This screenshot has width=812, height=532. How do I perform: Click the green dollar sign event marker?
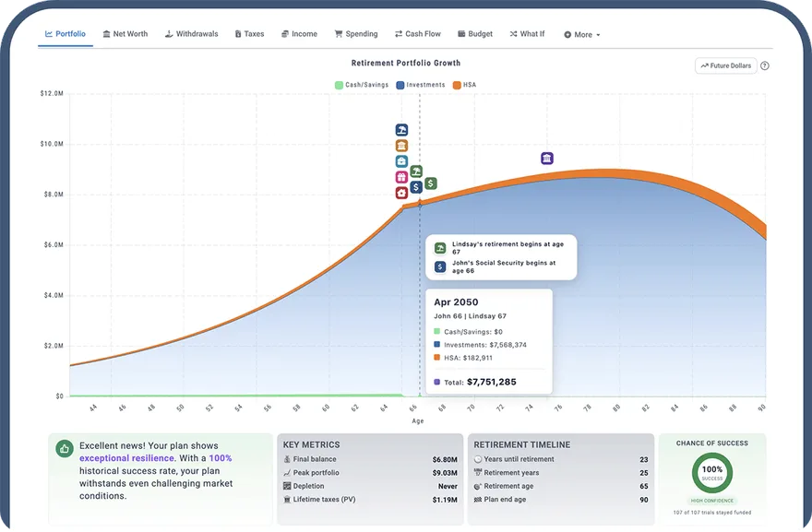tap(430, 183)
